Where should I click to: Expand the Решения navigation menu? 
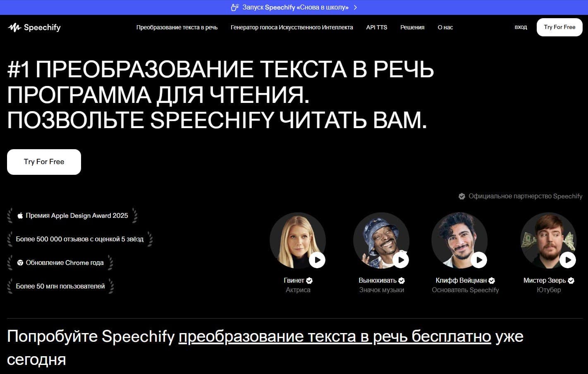[412, 28]
